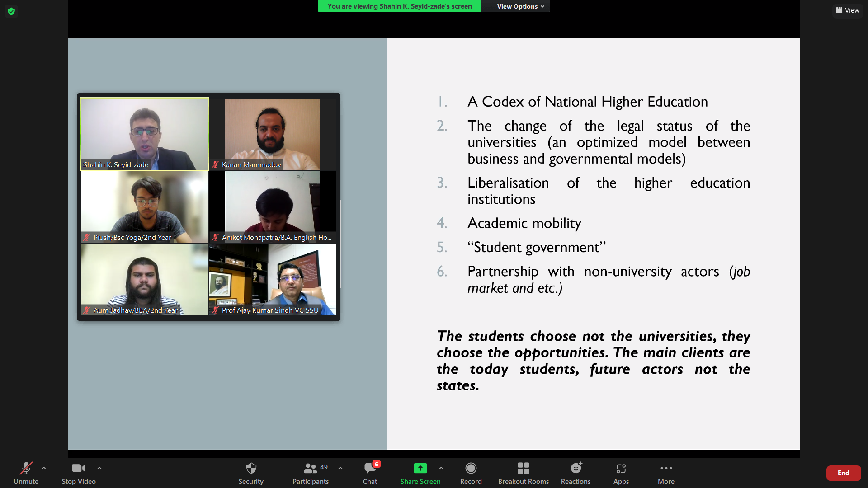
Task: Click Prof Ajay Kumar Singh video thumbnail
Action: [273, 280]
